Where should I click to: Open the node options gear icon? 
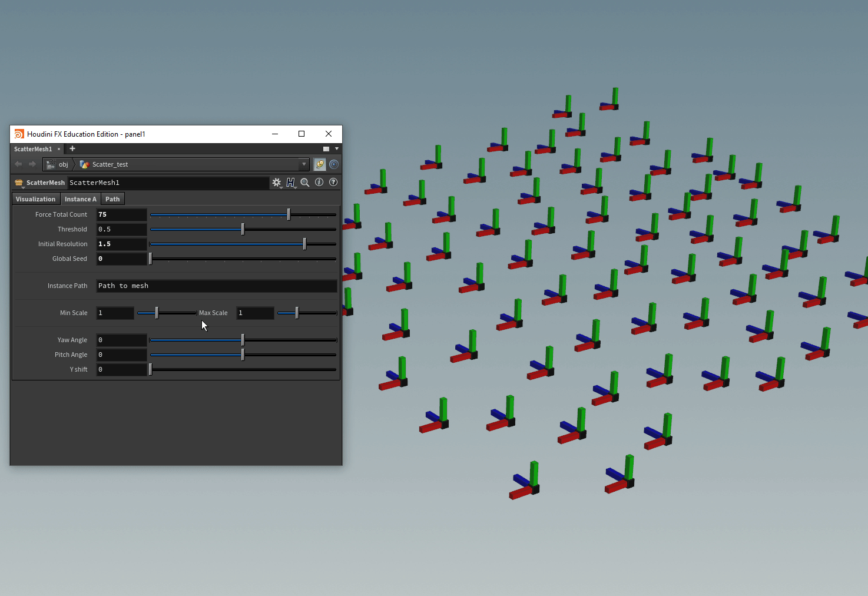276,183
